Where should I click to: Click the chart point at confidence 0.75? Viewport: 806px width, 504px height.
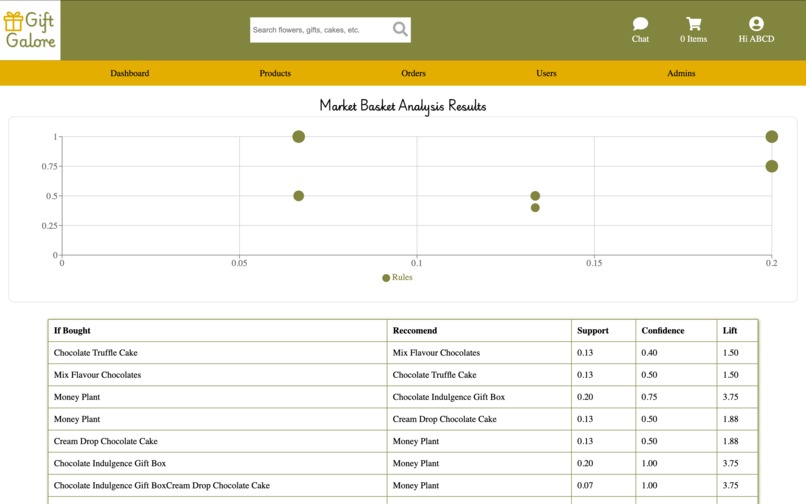(x=771, y=166)
